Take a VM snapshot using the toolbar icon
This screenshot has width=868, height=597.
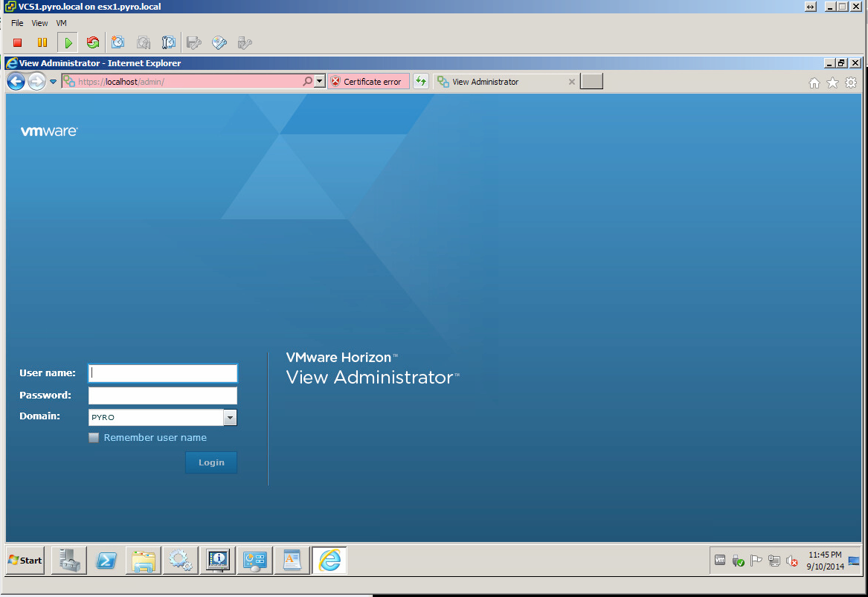tap(118, 43)
